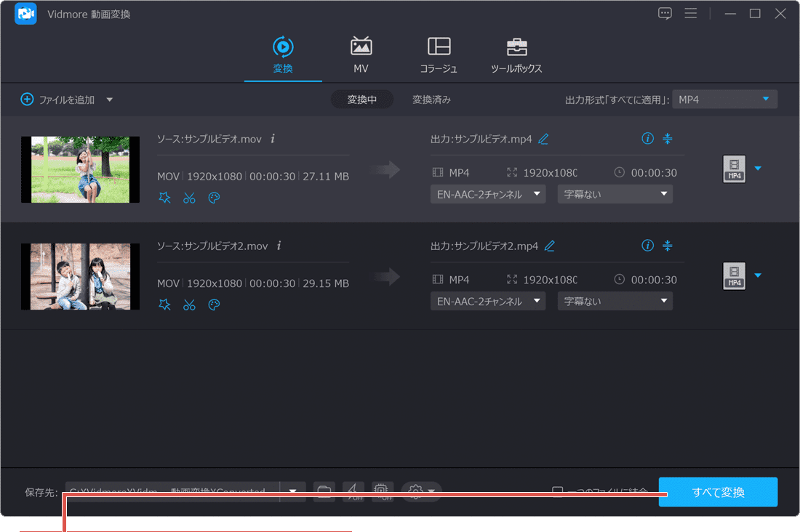The image size is (800, 532).
Task: Click the pencil icon to rename サンプルビデオ.mp4 output
Action: (543, 138)
